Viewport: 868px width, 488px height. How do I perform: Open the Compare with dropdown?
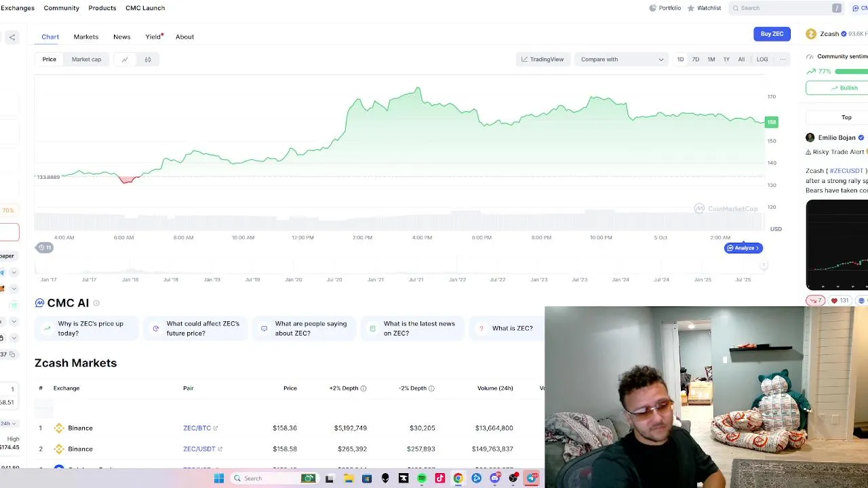(x=622, y=60)
